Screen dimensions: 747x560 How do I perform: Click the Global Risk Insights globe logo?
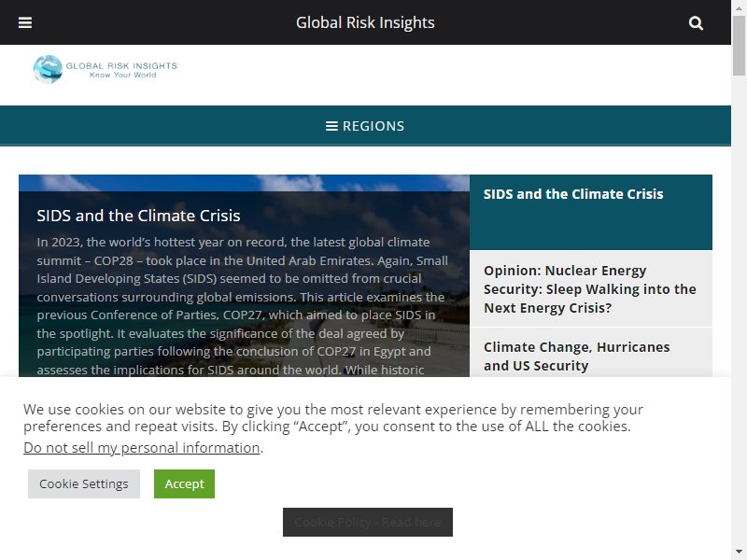[48, 69]
